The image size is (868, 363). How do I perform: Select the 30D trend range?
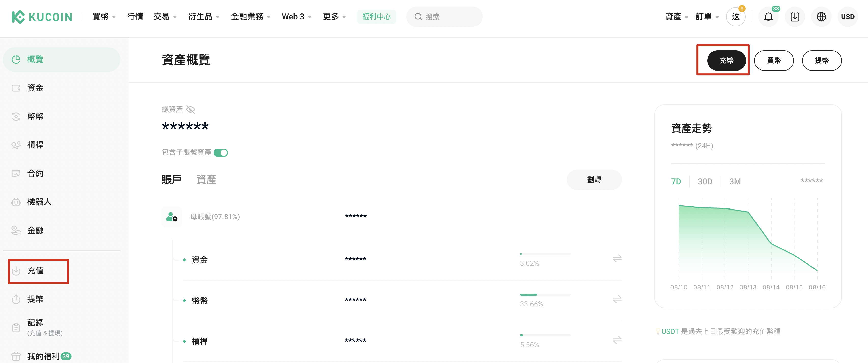point(705,181)
